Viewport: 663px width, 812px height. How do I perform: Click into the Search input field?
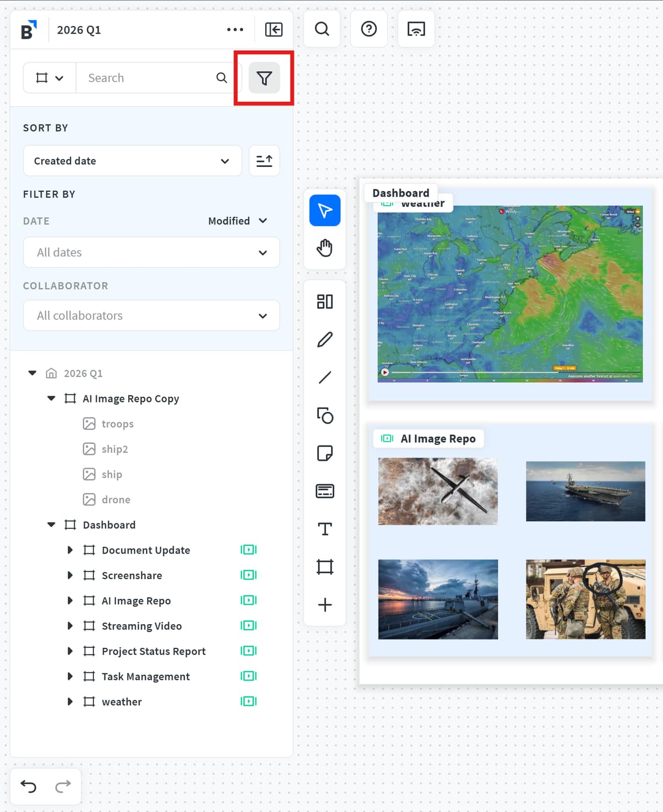point(146,78)
